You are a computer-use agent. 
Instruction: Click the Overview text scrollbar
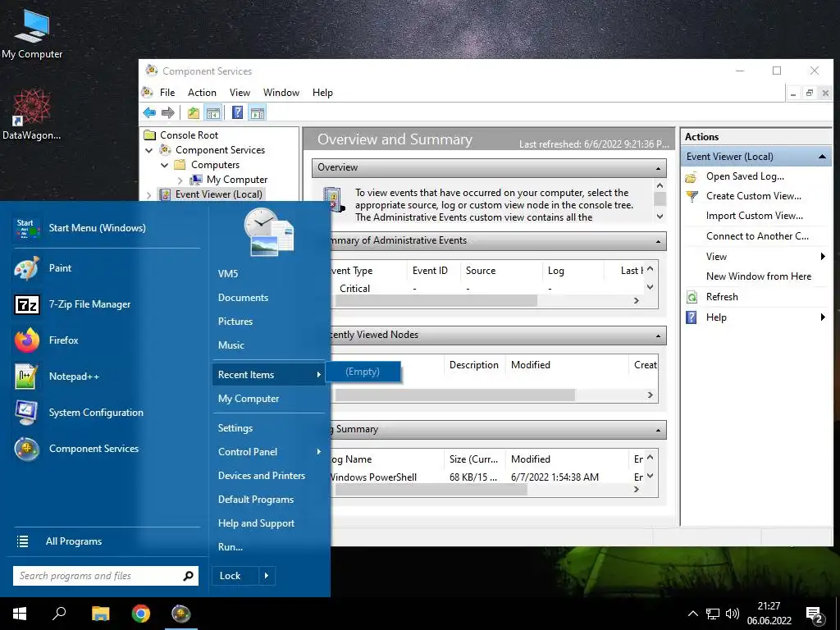pos(660,201)
